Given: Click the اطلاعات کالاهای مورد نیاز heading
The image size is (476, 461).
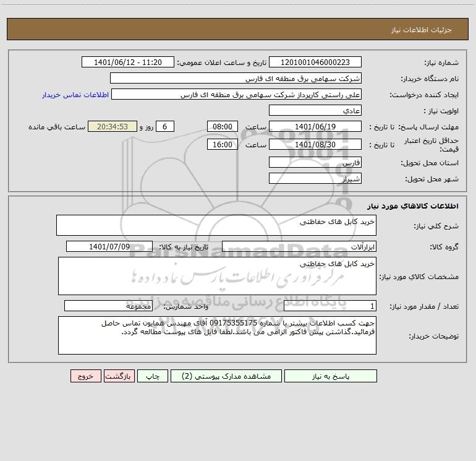Looking at the screenshot, I should click(413, 206).
